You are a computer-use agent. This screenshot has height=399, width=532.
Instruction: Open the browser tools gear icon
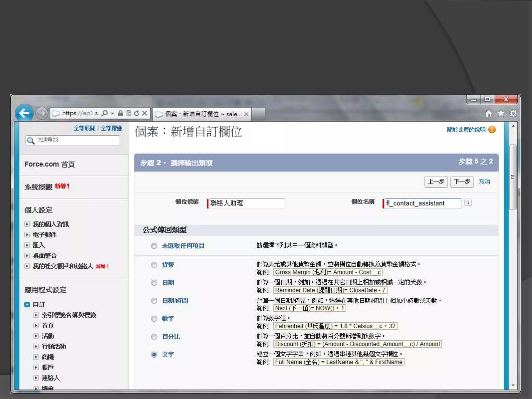(513, 114)
